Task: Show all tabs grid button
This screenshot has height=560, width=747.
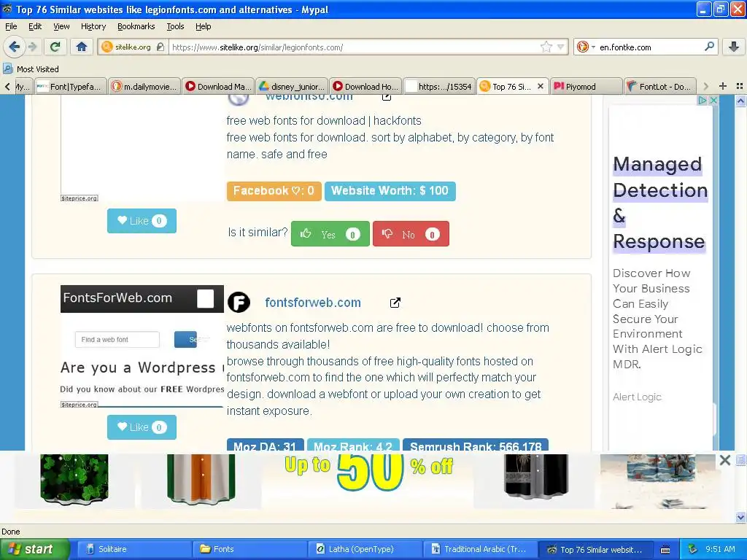Action: pyautogui.click(x=740, y=86)
